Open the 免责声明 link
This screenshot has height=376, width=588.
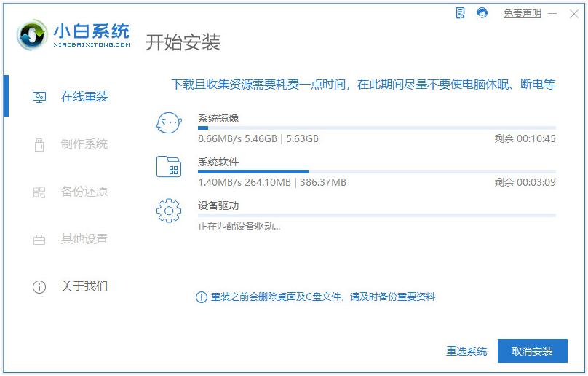(522, 14)
